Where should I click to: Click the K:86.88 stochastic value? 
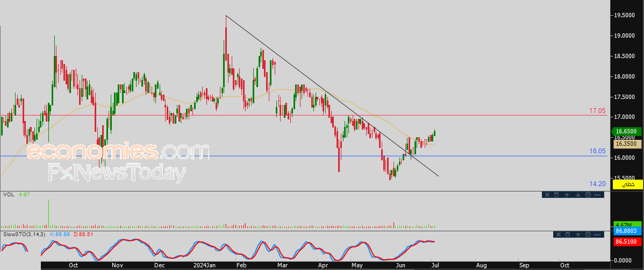[x=61, y=235]
